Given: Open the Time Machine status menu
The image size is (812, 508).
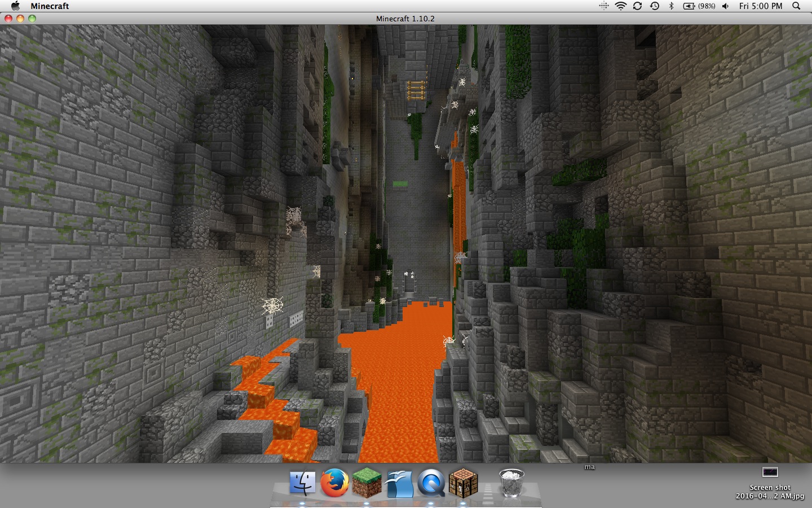Looking at the screenshot, I should click(x=655, y=6).
